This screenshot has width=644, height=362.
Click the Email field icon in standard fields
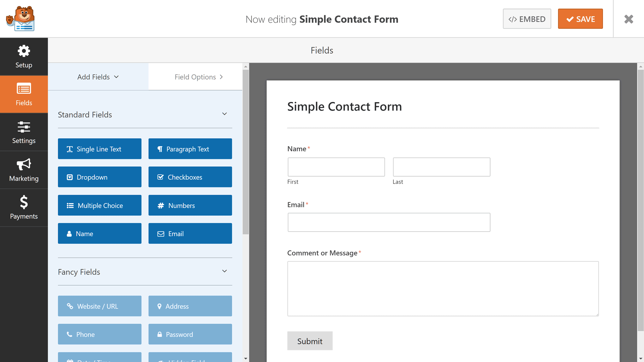pos(161,233)
